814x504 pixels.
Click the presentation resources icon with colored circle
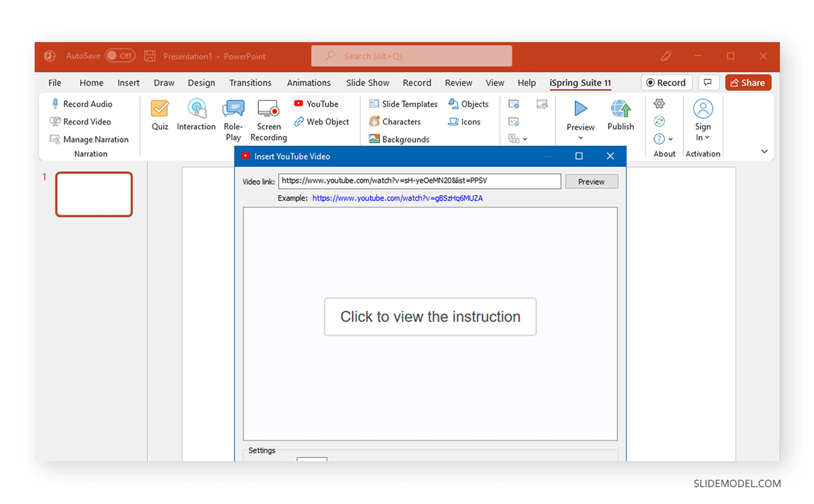[x=542, y=104]
